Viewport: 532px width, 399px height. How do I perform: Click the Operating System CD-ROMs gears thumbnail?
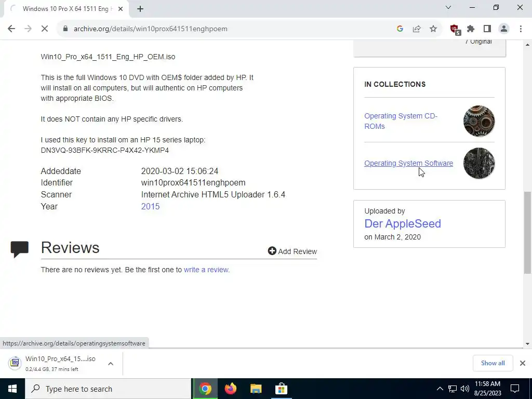tap(478, 121)
